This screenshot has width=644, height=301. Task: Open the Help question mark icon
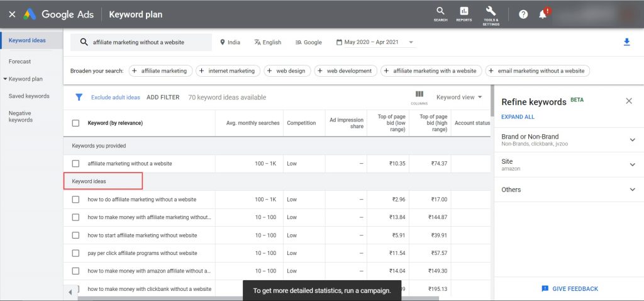tap(523, 14)
